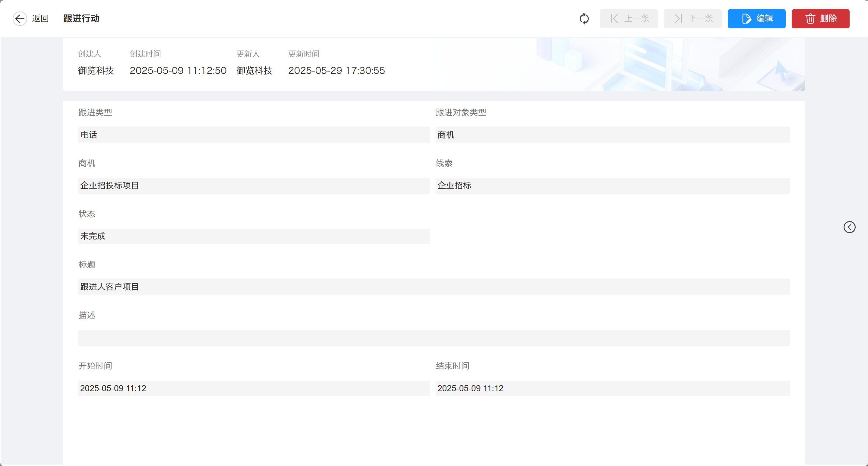The image size is (868, 466).
Task: Click the red 删除 delete button
Action: coord(820,18)
